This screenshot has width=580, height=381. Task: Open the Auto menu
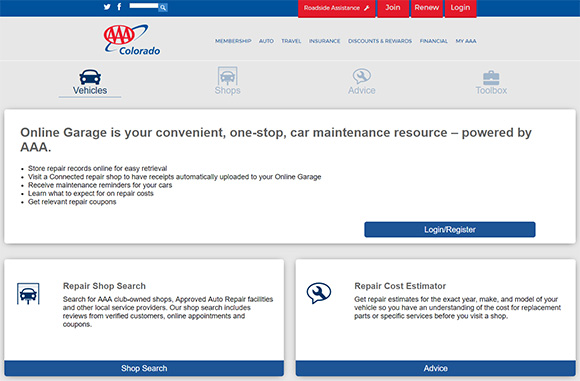point(266,41)
